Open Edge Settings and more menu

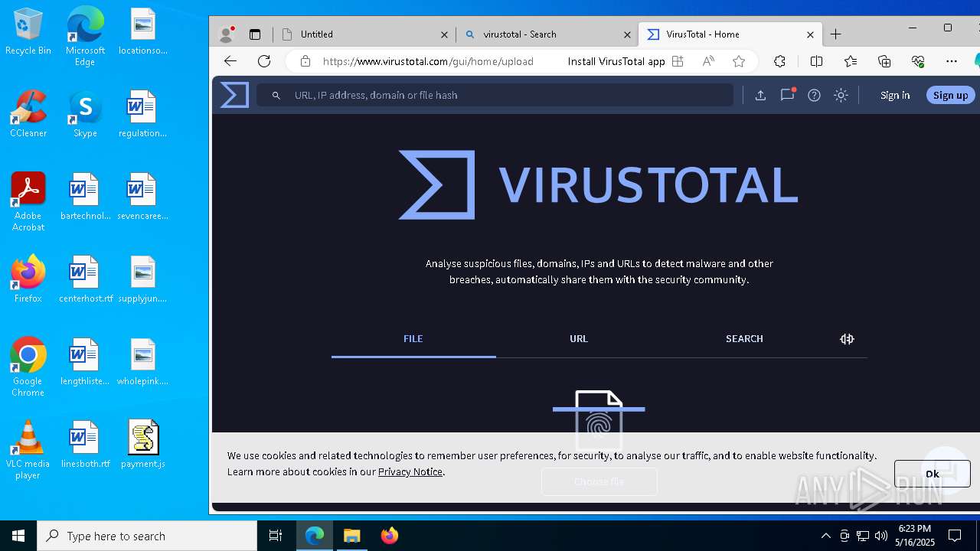coord(952,61)
